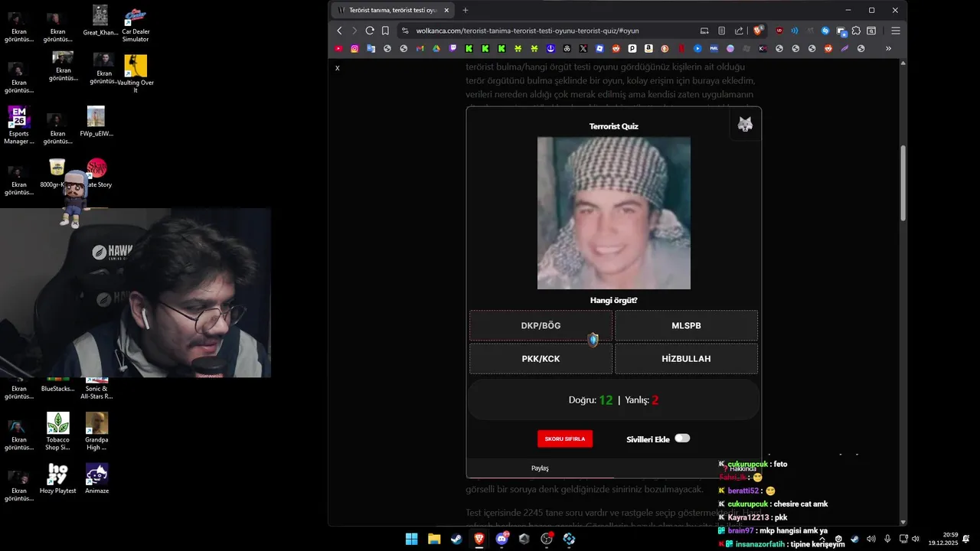Open File Explorer from taskbar
This screenshot has width=980, height=551.
(434, 539)
